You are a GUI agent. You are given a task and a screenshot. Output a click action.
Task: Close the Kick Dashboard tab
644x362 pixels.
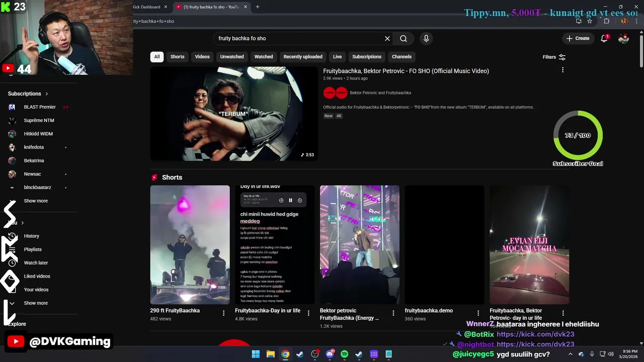click(166, 7)
